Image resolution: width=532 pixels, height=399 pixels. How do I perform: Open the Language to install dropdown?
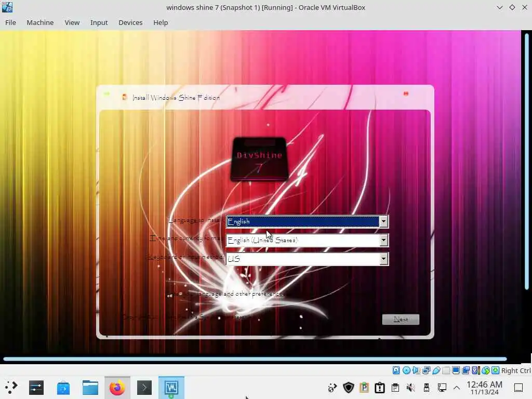(x=383, y=221)
